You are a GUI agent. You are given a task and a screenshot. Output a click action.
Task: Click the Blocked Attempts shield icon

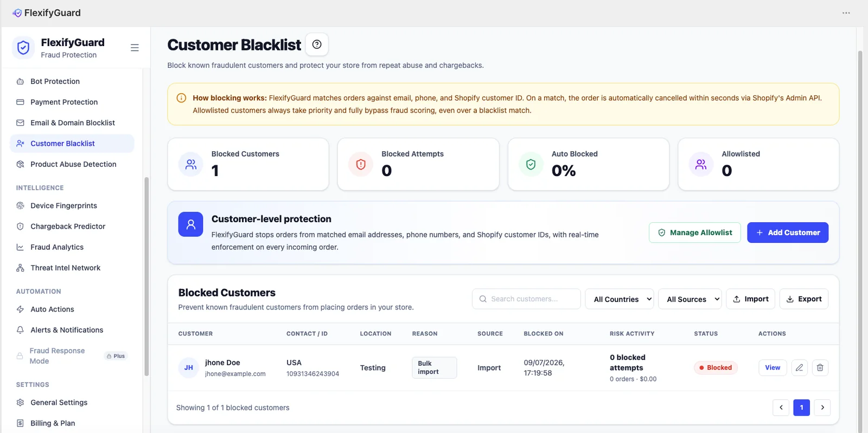click(x=361, y=164)
